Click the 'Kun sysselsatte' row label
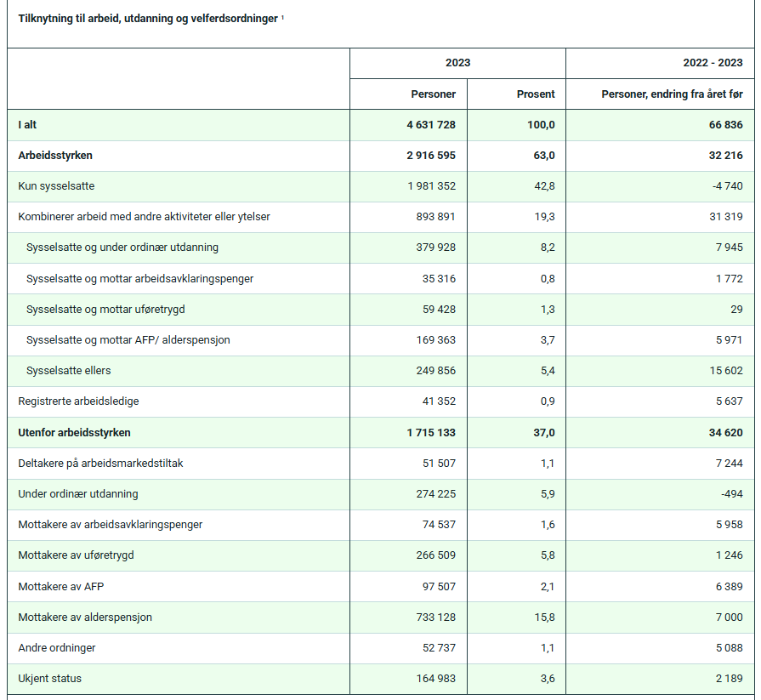 [56, 186]
